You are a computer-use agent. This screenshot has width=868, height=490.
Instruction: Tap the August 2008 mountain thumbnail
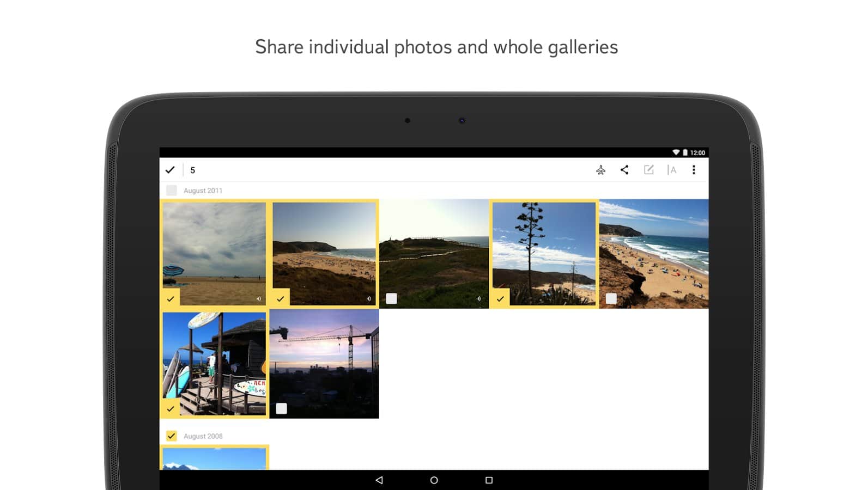click(x=214, y=459)
